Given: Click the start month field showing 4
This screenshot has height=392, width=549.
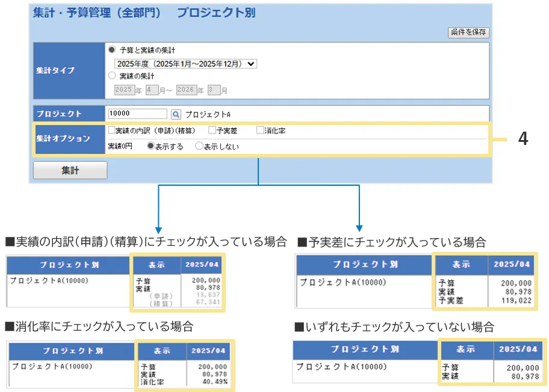Looking at the screenshot, I should 150,90.
